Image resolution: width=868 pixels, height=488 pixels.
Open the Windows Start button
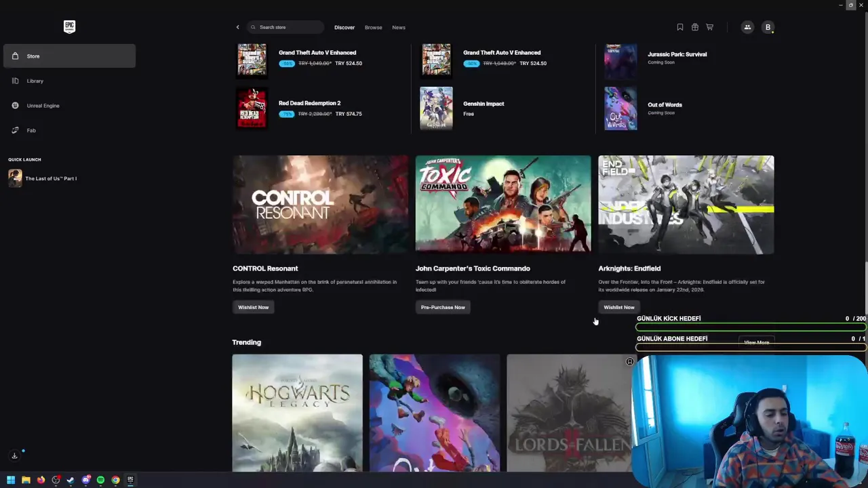(11, 480)
